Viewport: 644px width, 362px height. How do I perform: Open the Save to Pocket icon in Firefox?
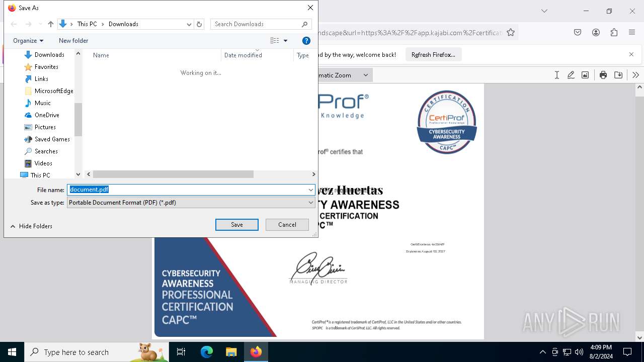578,33
